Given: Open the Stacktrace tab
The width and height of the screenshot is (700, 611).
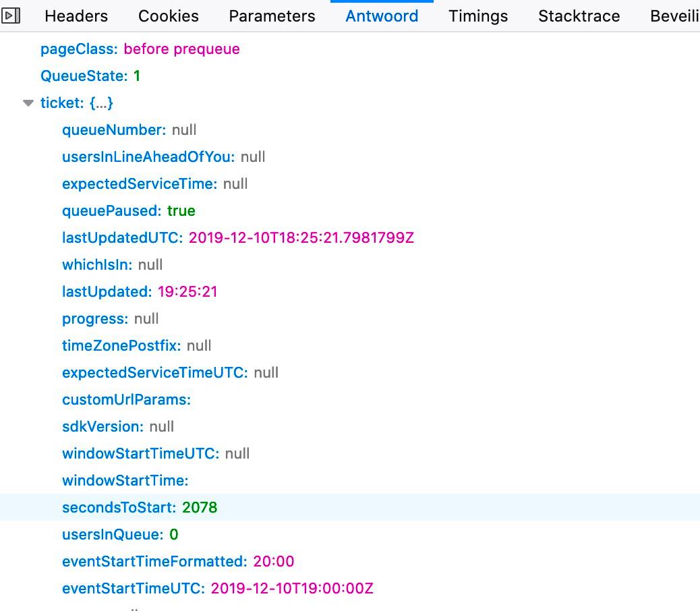Looking at the screenshot, I should click(579, 16).
